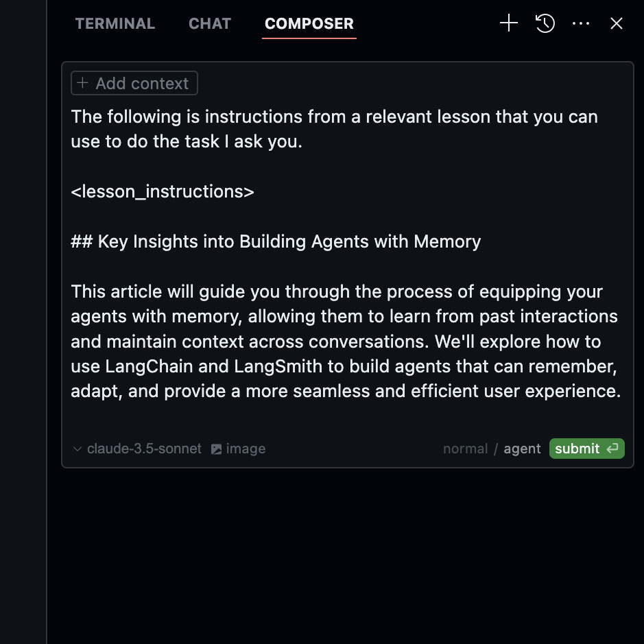
Task: Expand the chevron beside claude-3.5-sonnet
Action: tap(77, 449)
